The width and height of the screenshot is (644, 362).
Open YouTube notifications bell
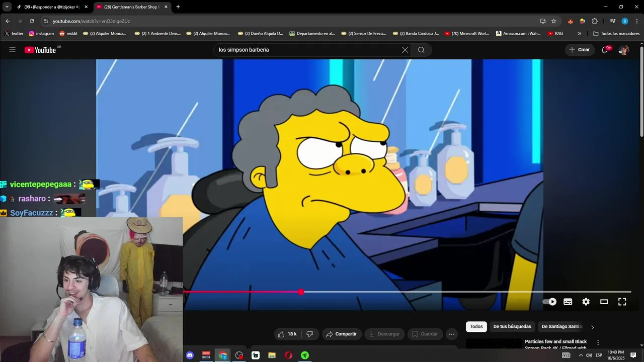point(605,50)
